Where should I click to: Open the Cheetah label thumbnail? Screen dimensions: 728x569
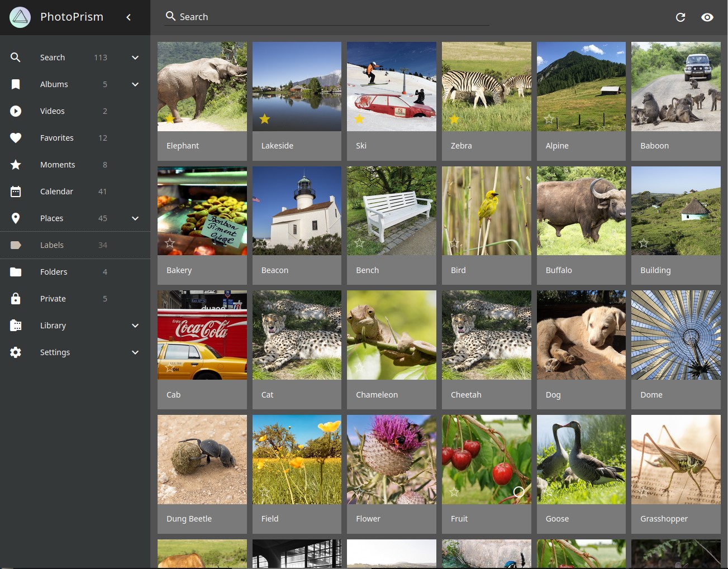[486, 335]
